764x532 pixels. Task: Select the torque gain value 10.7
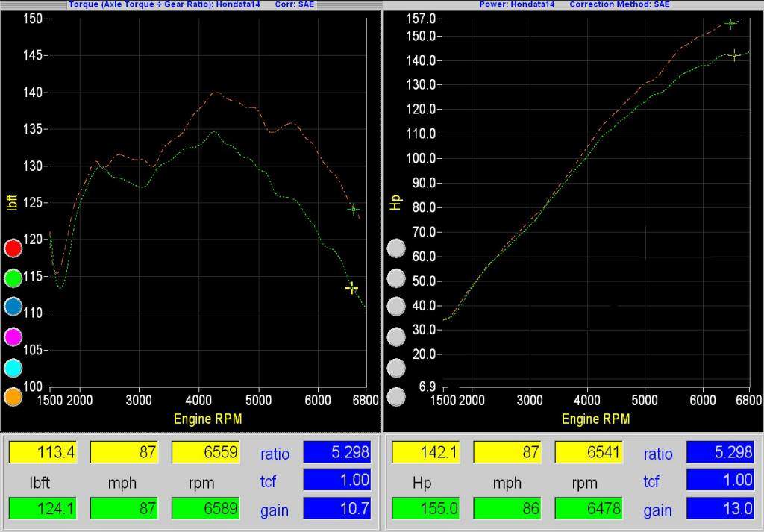[x=336, y=510]
